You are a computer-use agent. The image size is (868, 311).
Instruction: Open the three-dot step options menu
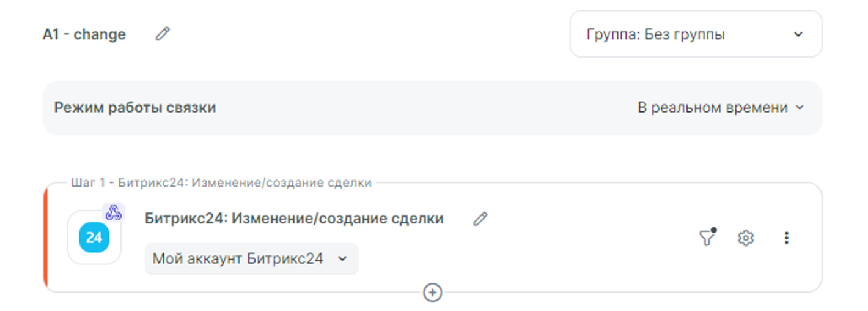tap(786, 238)
